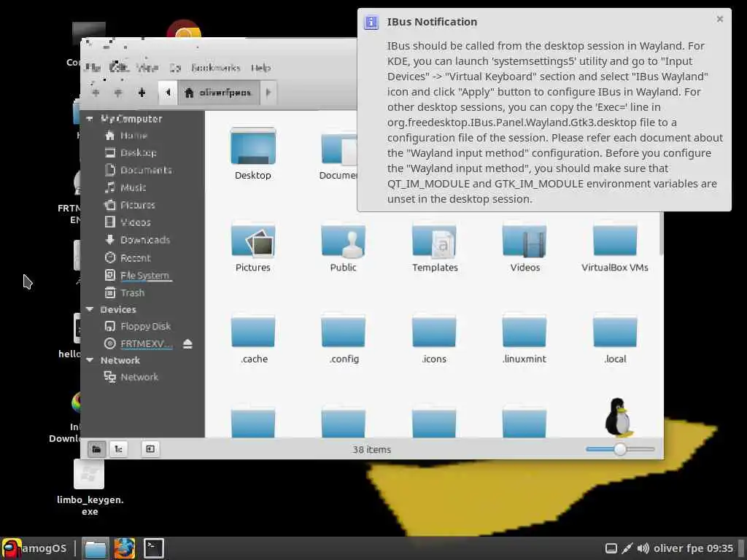Open the Bookmarks menu

(x=215, y=68)
